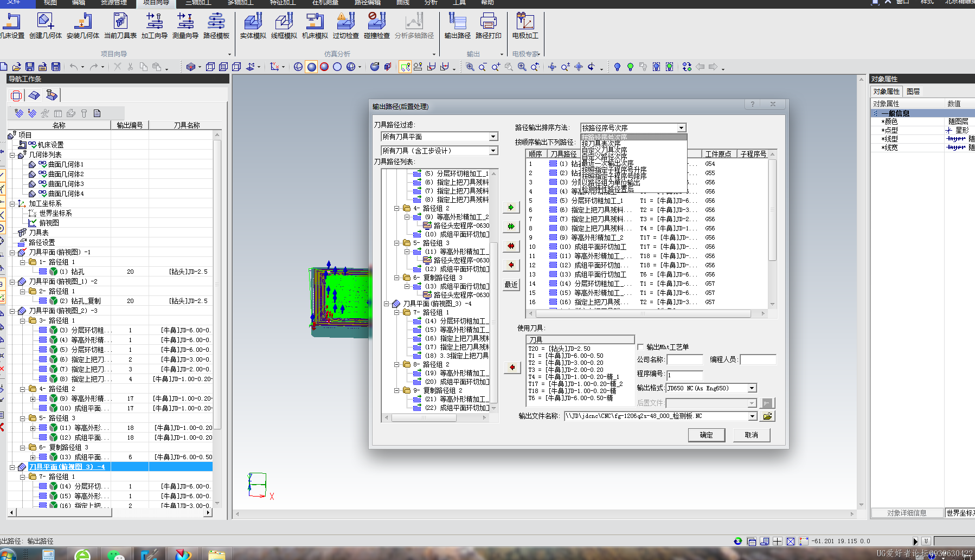Viewport: 975px width, 560px height.
Task: Collapse 几何体列表 in navigation tree
Action: [x=12, y=155]
